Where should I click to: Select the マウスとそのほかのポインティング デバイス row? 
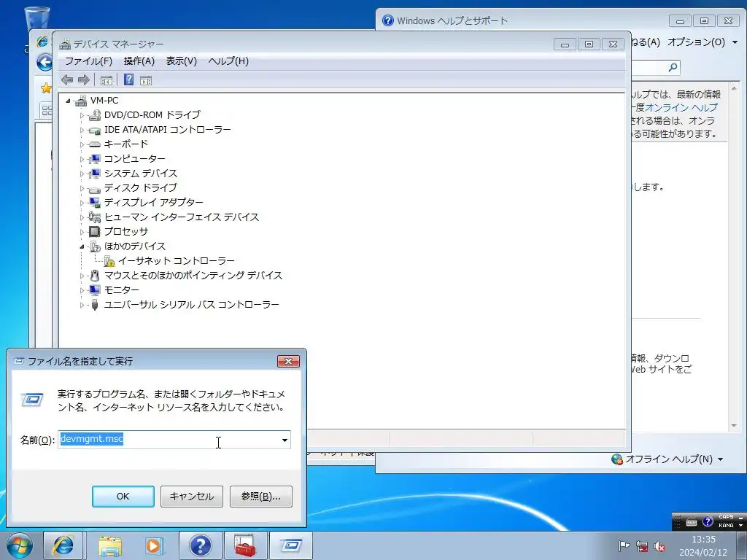pyautogui.click(x=193, y=275)
